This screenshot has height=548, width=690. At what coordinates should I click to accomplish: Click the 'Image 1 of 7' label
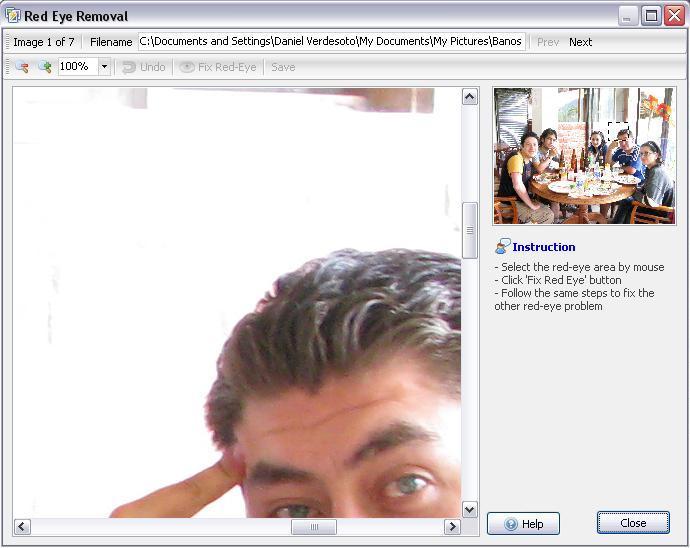44,42
